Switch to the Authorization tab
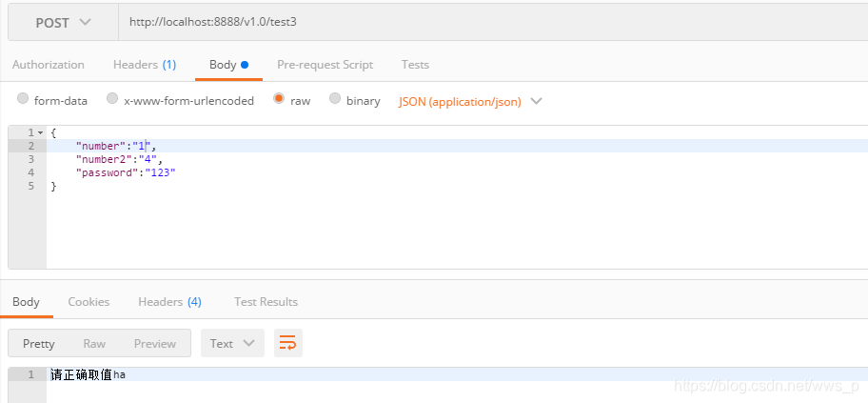 [49, 65]
